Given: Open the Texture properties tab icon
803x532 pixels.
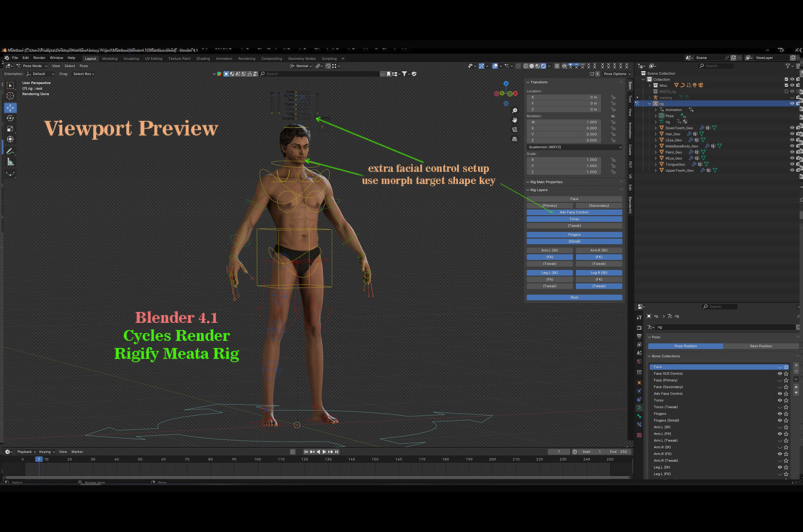Looking at the screenshot, I should (x=639, y=435).
